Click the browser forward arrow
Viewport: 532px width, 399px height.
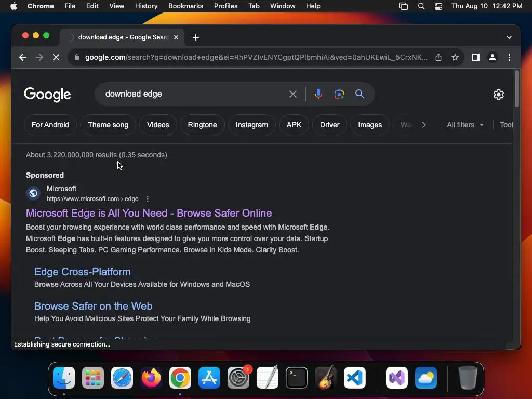tap(39, 57)
